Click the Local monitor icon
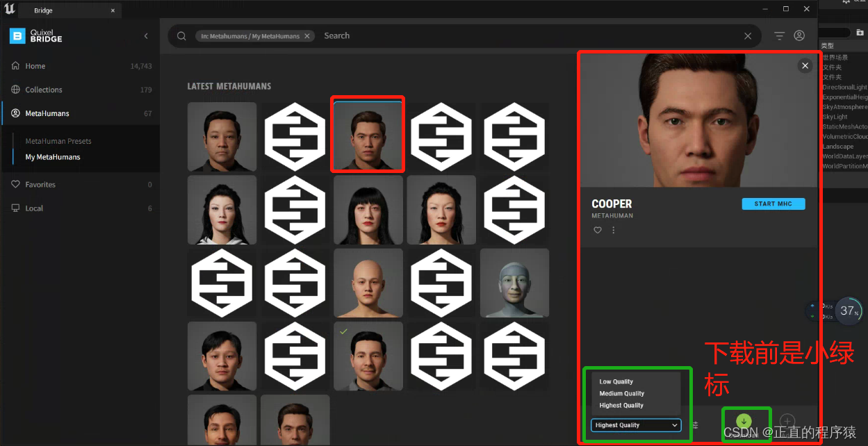 (x=15, y=208)
